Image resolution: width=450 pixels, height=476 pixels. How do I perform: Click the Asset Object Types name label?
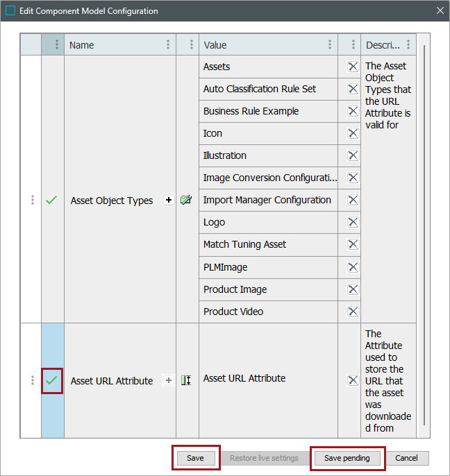pyautogui.click(x=112, y=201)
